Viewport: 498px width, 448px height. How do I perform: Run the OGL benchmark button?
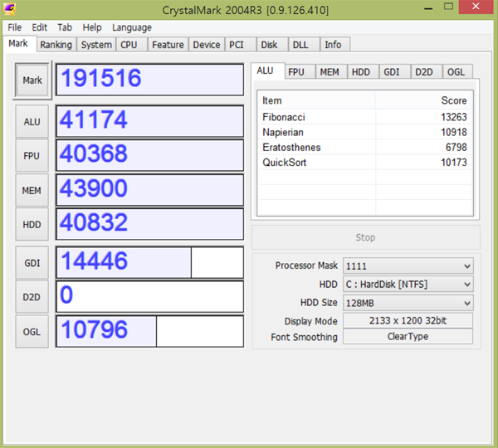[x=32, y=332]
